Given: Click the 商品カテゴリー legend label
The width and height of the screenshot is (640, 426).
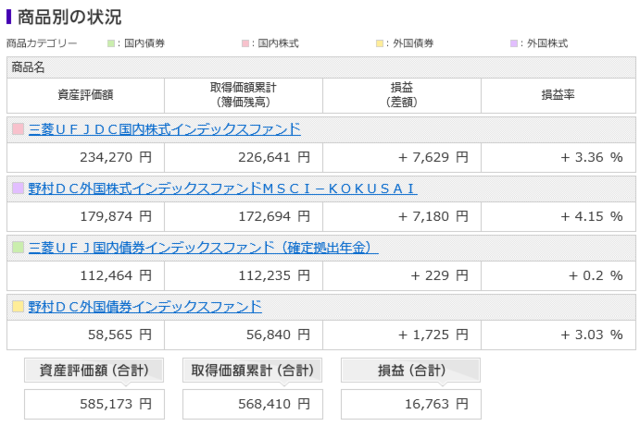Looking at the screenshot, I should pyautogui.click(x=42, y=43).
